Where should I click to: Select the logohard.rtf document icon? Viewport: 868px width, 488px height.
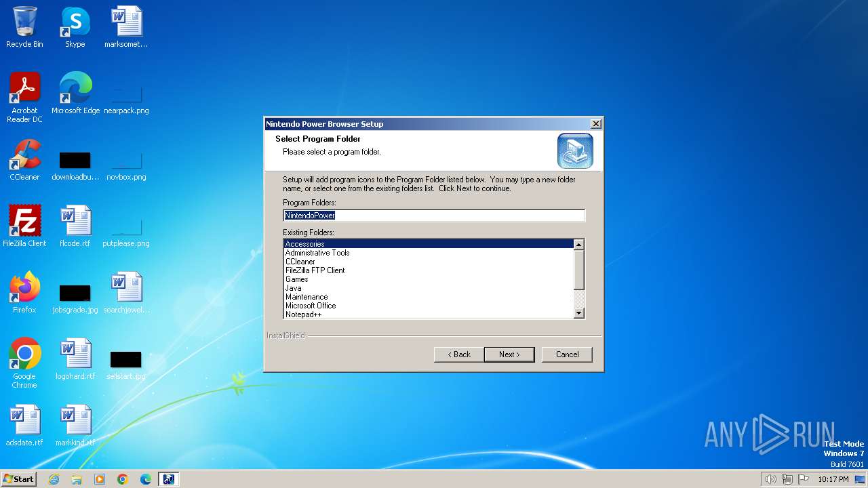click(75, 359)
